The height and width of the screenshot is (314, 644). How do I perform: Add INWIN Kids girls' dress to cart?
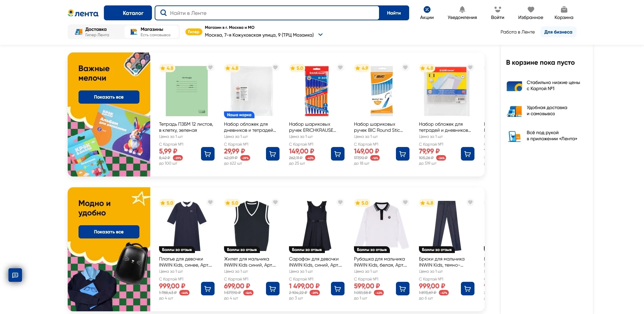208,289
